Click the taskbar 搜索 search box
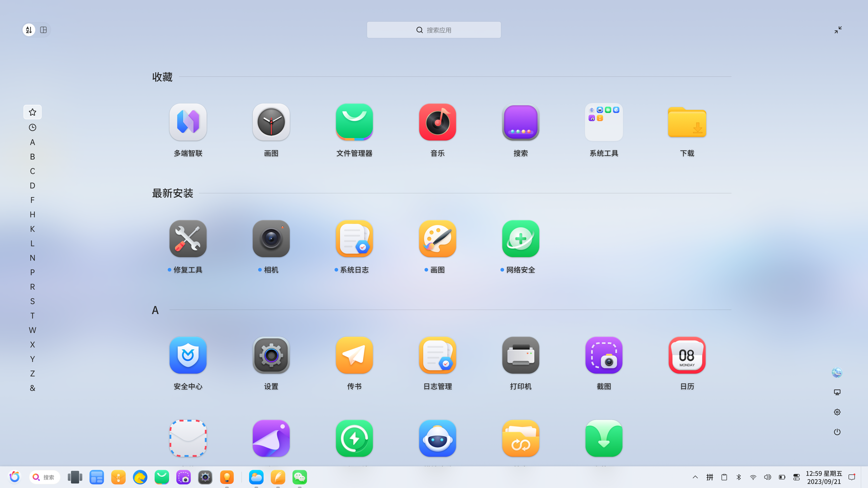The height and width of the screenshot is (488, 868). (45, 477)
